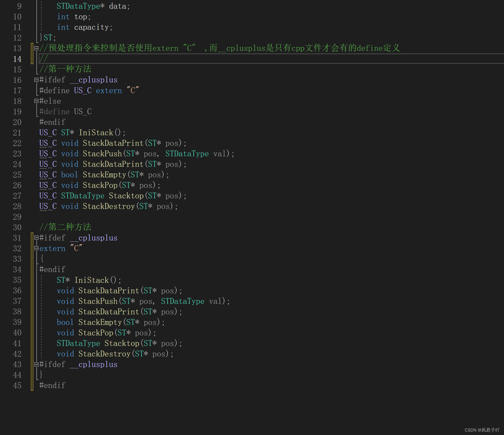Collapse the comment block at line 13
Viewport: 504px width, 435px height.
(36, 48)
